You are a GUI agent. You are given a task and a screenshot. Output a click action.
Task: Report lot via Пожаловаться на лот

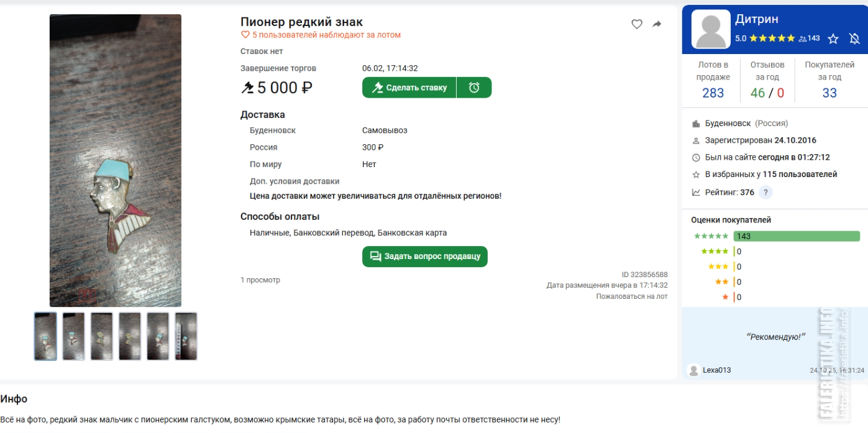tap(631, 296)
